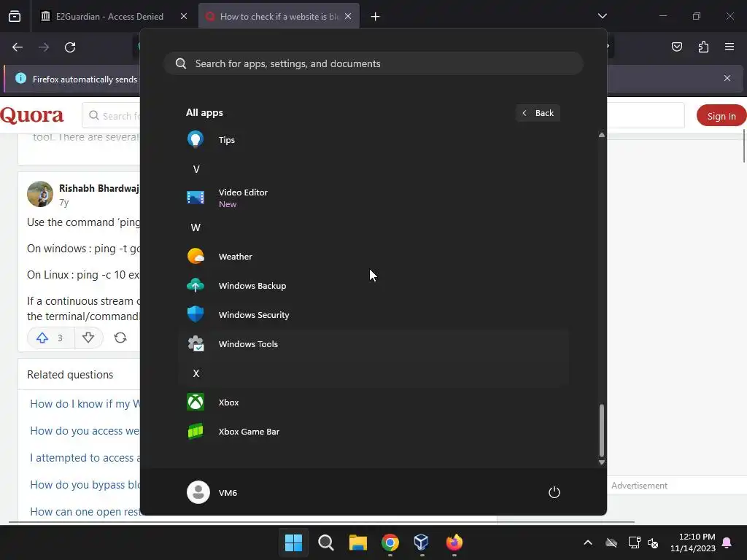Viewport: 747px width, 560px height.
Task: Open related question 'I attempted to access'
Action: (85, 458)
